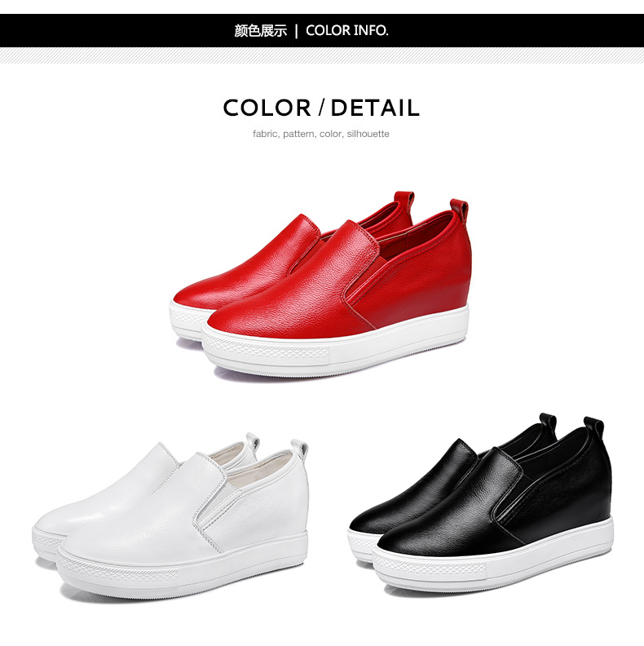Click the word silhouette in the subtitle

tap(368, 134)
